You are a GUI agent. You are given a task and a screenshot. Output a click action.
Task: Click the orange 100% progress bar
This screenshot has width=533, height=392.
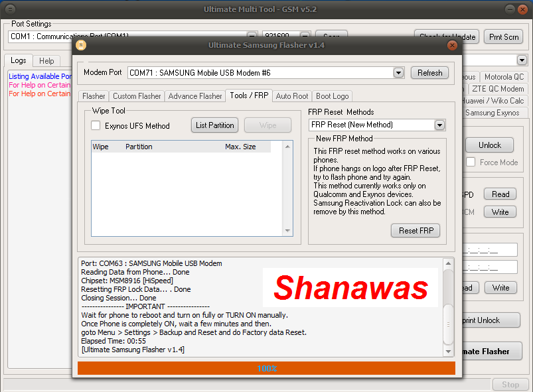click(267, 368)
